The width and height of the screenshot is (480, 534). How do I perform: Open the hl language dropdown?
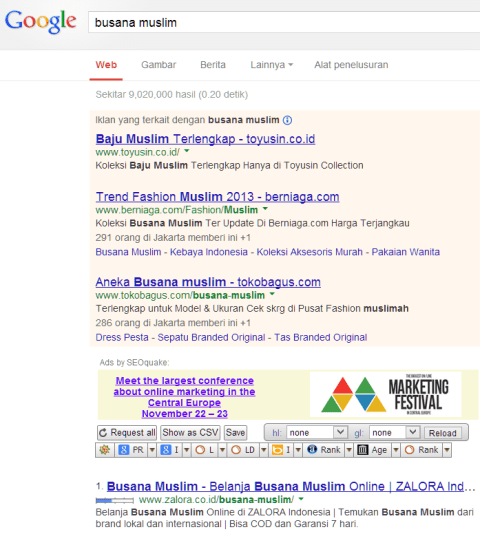tap(317, 433)
